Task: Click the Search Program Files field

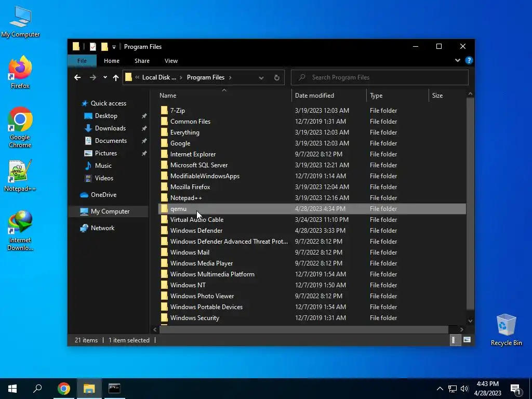Action: tap(380, 77)
